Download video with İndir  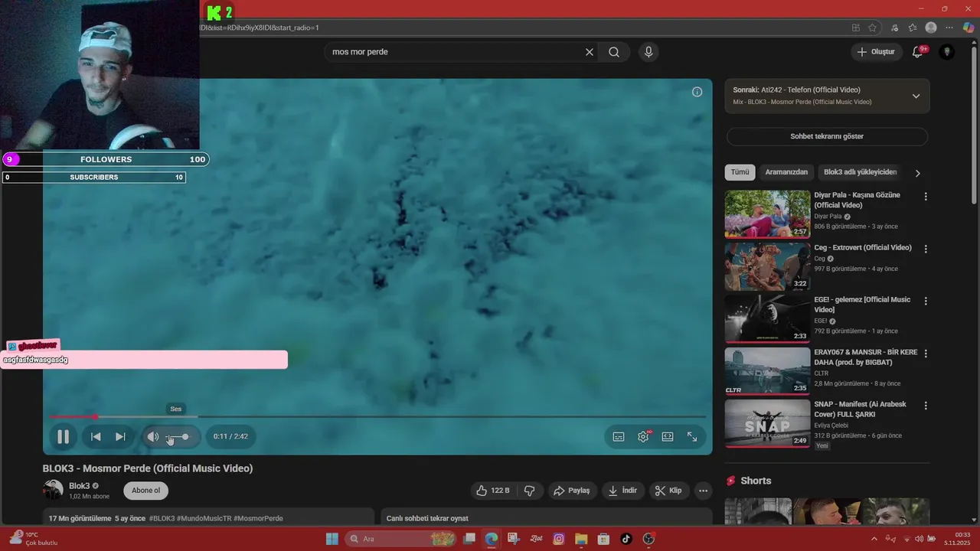[x=622, y=491]
